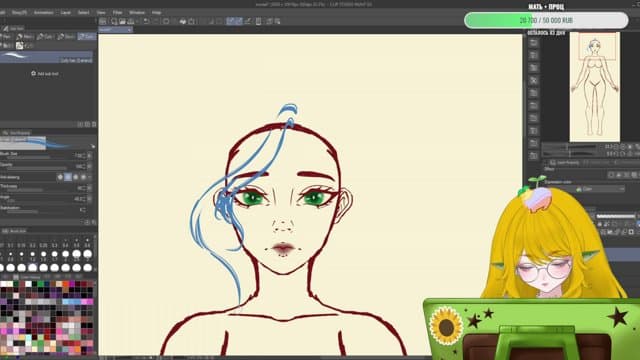The image size is (640, 360).
Task: Click the smartphone icon in the command bar
Action: pyautogui.click(x=258, y=21)
